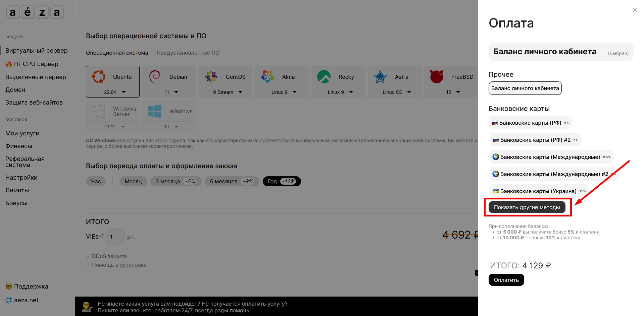Select the Alma Linux icon
The height and width of the screenshot is (316, 644).
tap(267, 77)
